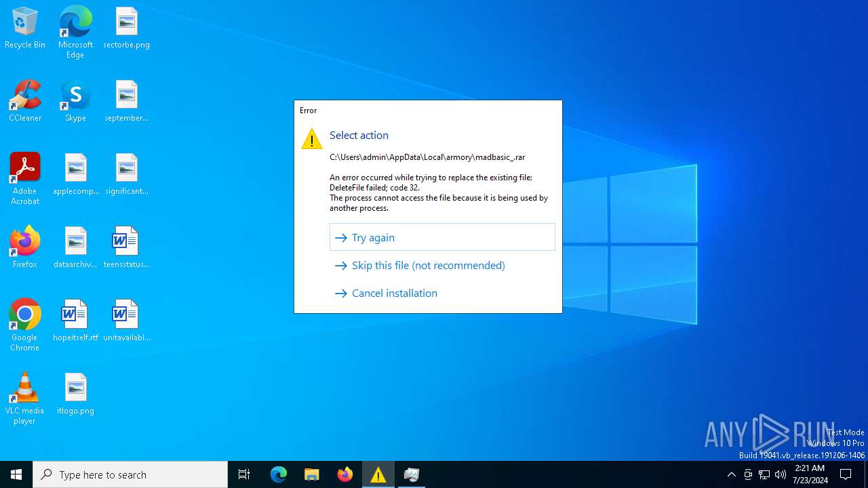
Task: Open the volume control tray icon
Action: pos(781,474)
